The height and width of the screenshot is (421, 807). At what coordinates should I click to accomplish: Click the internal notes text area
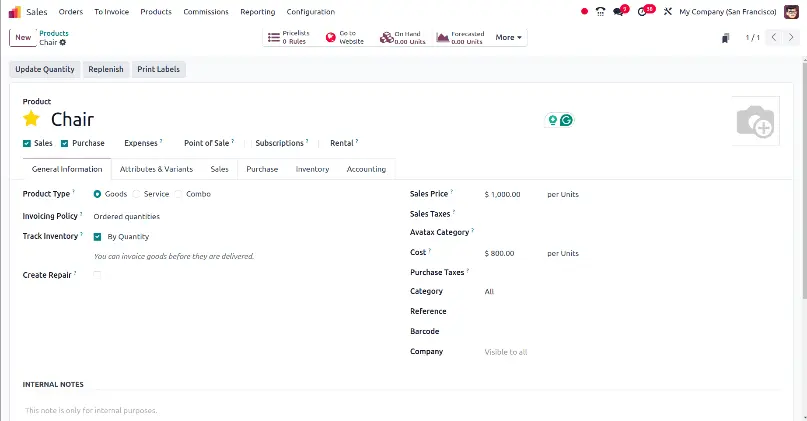(401, 410)
